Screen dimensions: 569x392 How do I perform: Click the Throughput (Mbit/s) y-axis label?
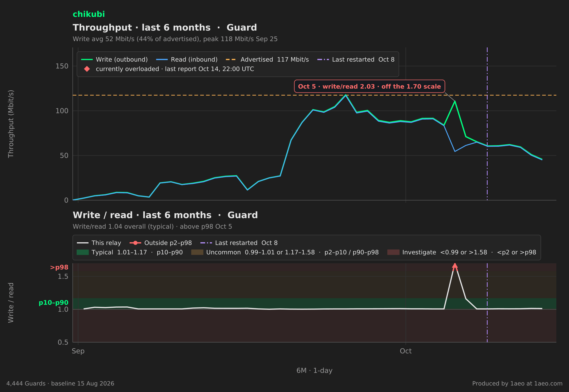coord(11,124)
